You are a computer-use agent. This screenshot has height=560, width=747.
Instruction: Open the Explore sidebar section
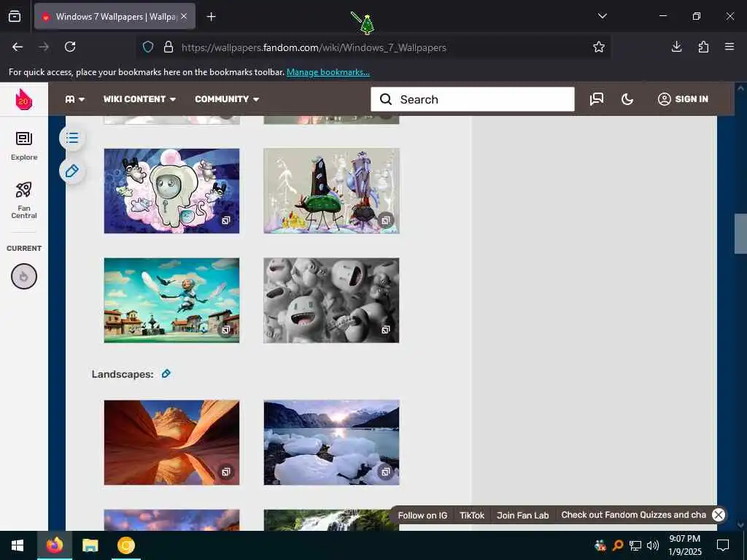coord(24,146)
